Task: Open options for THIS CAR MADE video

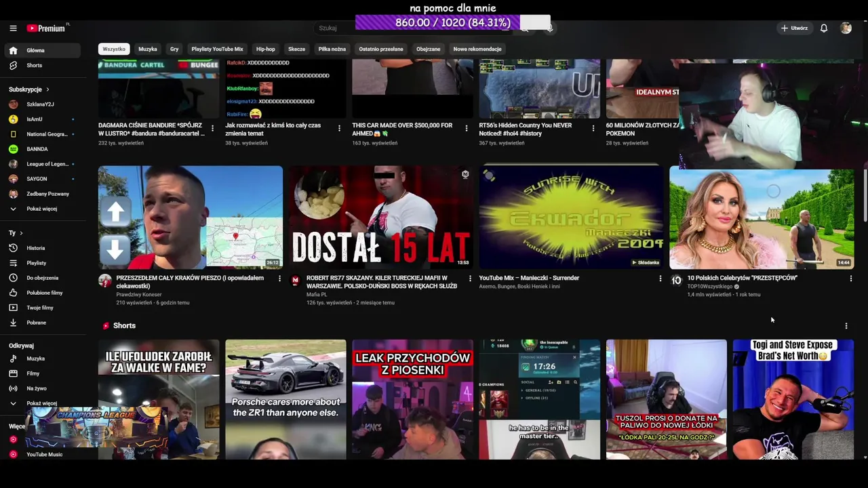Action: [x=466, y=128]
